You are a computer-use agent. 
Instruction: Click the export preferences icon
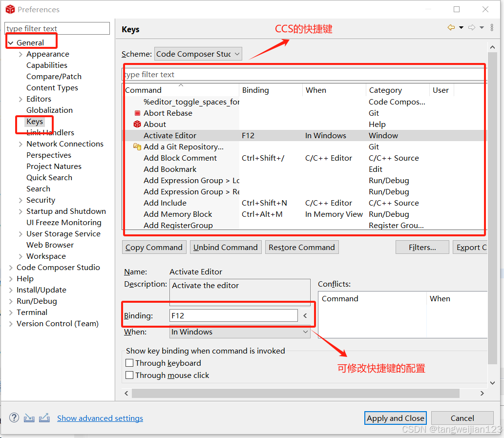44,418
